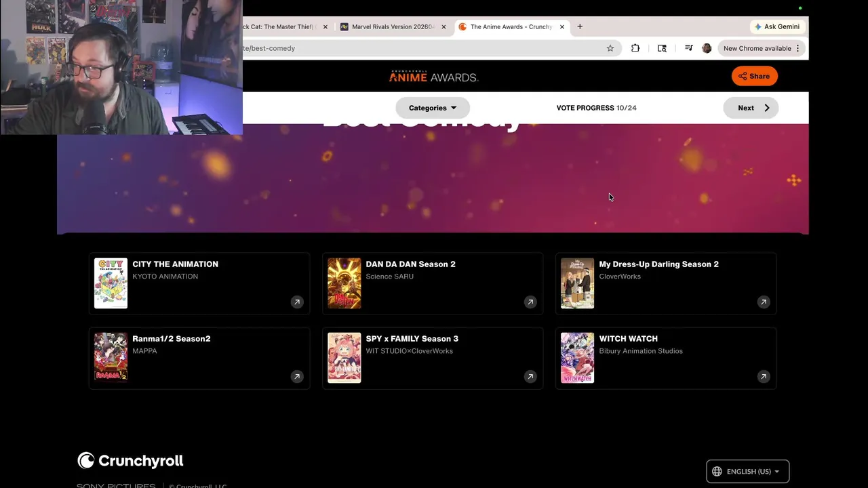Click the Anime Awards header logo
This screenshot has width=868, height=488.
coord(434,77)
